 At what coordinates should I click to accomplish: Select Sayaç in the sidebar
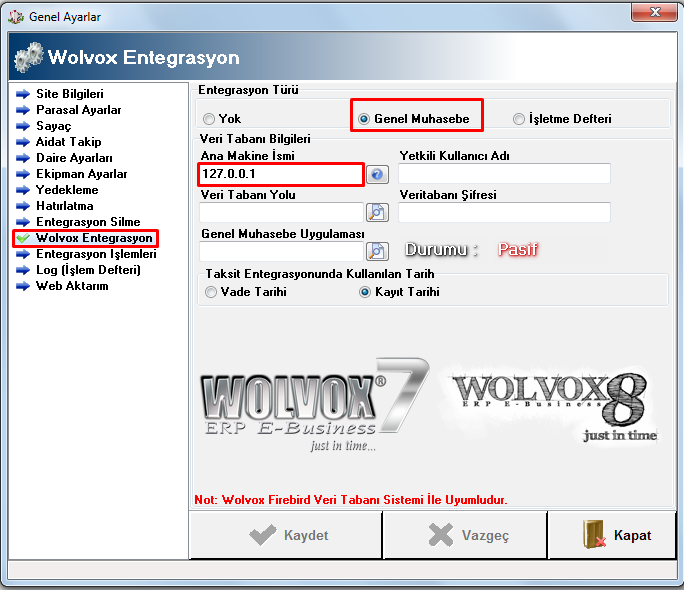pos(53,126)
